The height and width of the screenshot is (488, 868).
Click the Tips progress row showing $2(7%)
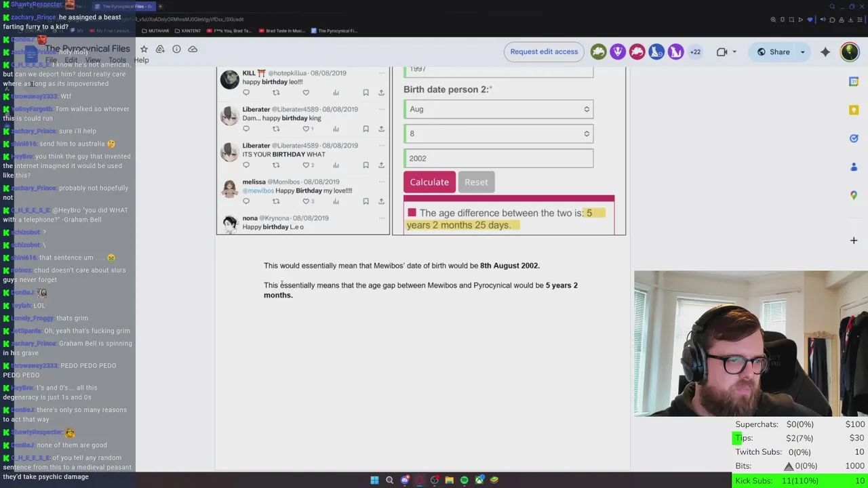800,438
